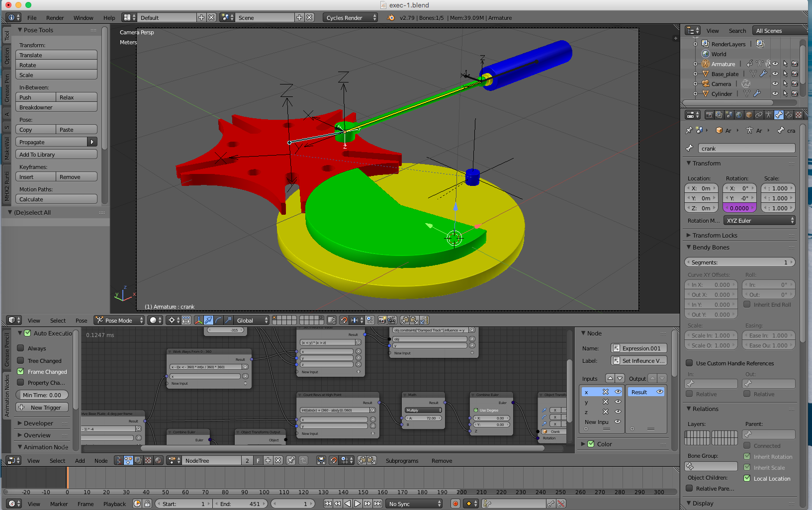Viewport: 812px width, 510px height.
Task: Hide the Cylinder object using its eye toggle
Action: pos(776,93)
